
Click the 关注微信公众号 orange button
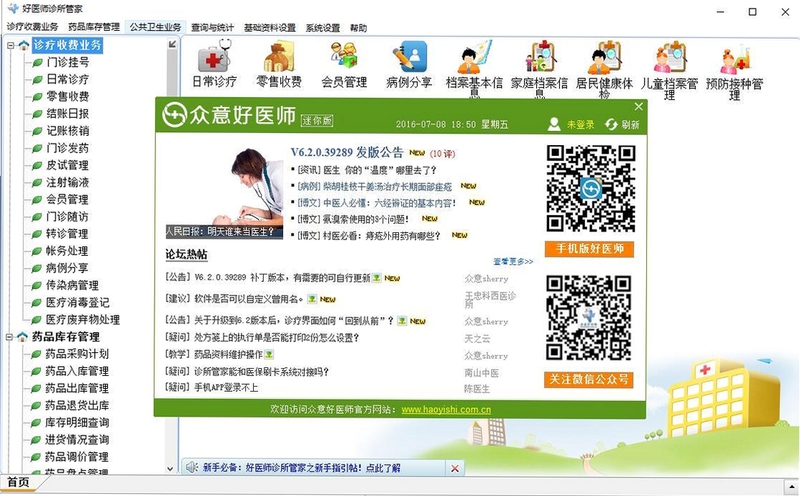[x=589, y=379]
